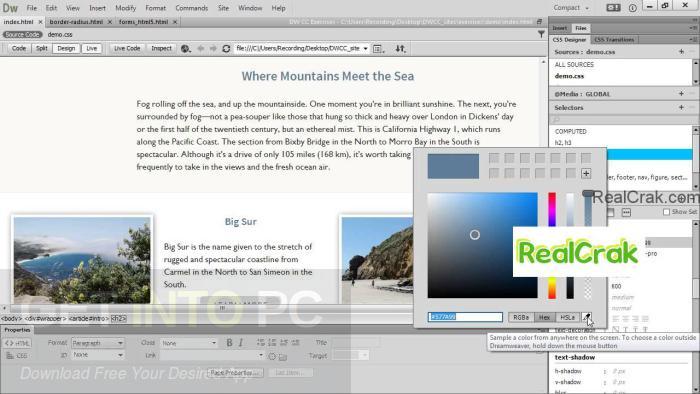The width and height of the screenshot is (700, 394).
Task: Click the info icon next to Compact
Action: click(x=633, y=8)
